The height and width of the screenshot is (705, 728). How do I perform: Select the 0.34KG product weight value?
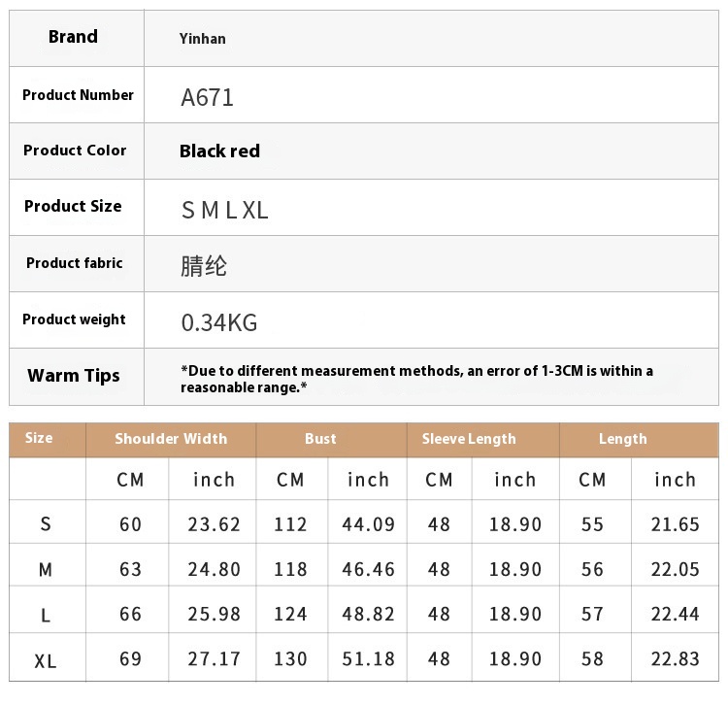pos(219,322)
